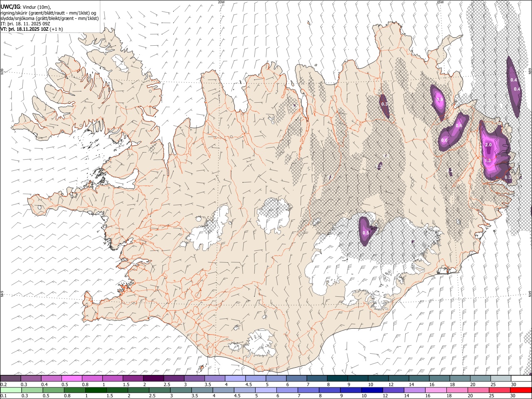Image resolution: width=532 pixels, height=399 pixels.
Task: Click the 0.9 precipitation value label
Action: point(440,99)
